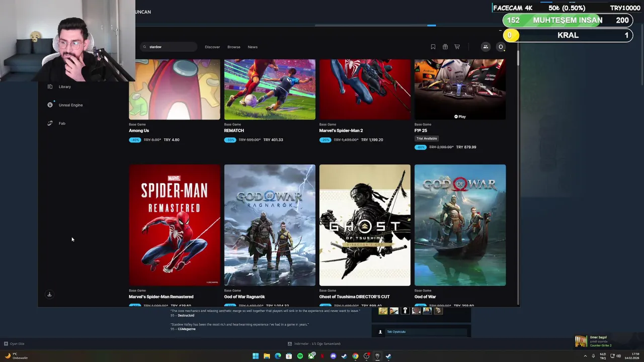This screenshot has height=362, width=644.
Task: Click the Among Us title link
Action: tap(139, 131)
